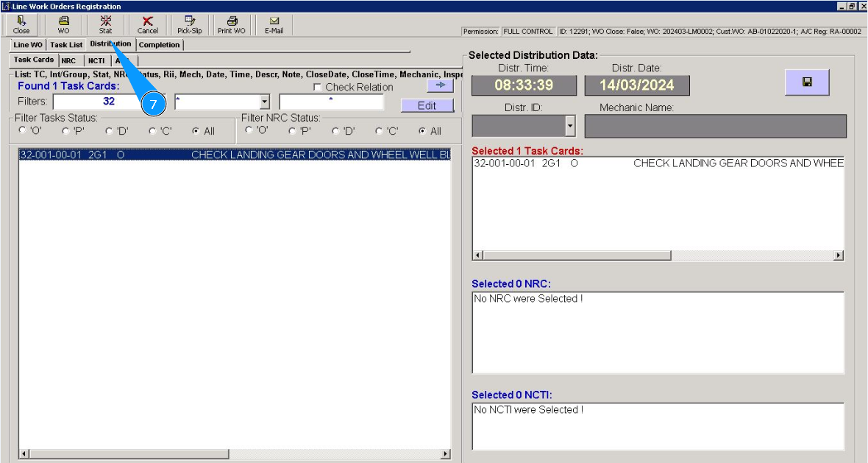Select Filter Tasks Status 'D' radio
The height and width of the screenshot is (463, 868).
click(109, 131)
